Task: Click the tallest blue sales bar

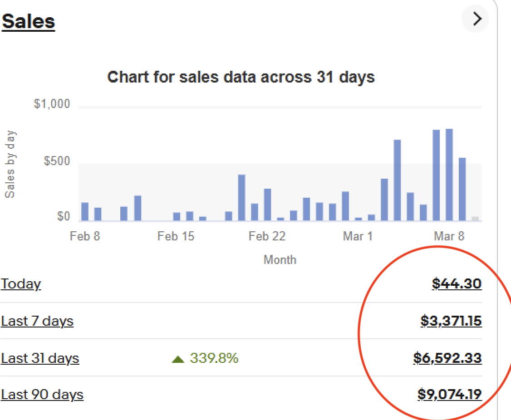Action: 449,175
